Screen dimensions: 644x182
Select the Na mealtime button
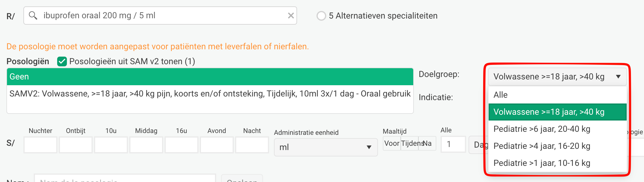click(x=428, y=143)
